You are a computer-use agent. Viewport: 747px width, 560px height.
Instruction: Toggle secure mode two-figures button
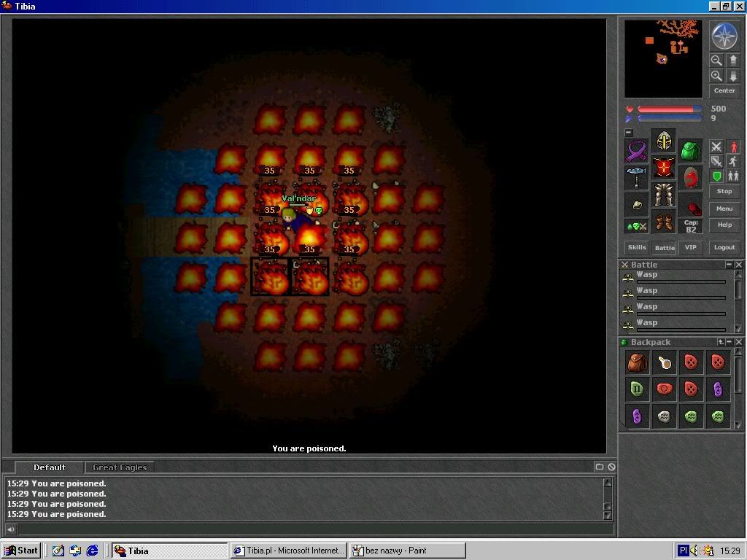733,176
